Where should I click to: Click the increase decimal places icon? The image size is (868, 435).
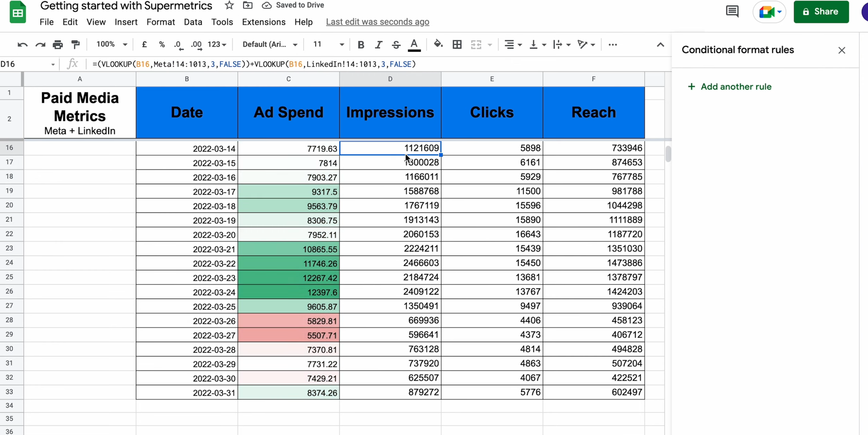click(x=196, y=45)
